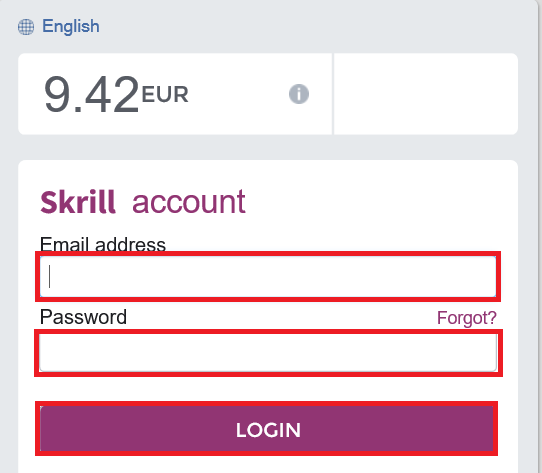542x473 pixels.
Task: Click the purple LOGIN bar
Action: click(267, 428)
